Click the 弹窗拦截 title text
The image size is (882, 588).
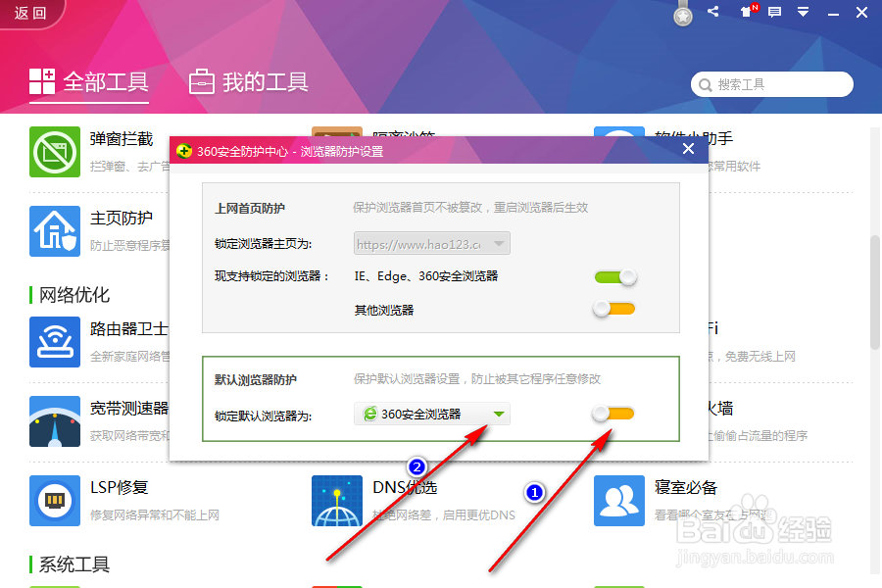coord(122,139)
